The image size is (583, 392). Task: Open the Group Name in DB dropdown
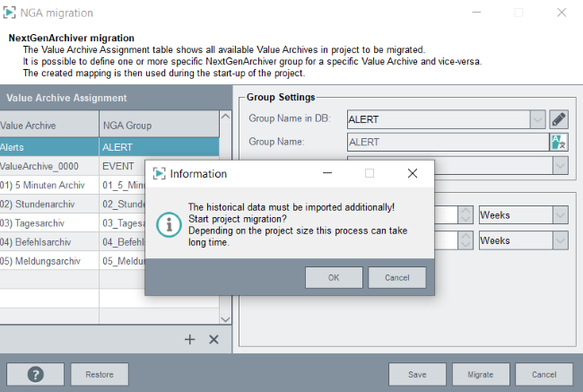(x=537, y=119)
